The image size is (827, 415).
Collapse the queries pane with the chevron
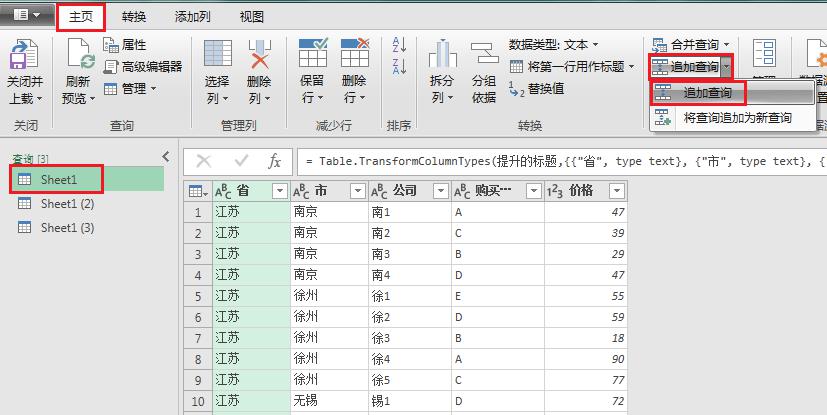[x=166, y=156]
